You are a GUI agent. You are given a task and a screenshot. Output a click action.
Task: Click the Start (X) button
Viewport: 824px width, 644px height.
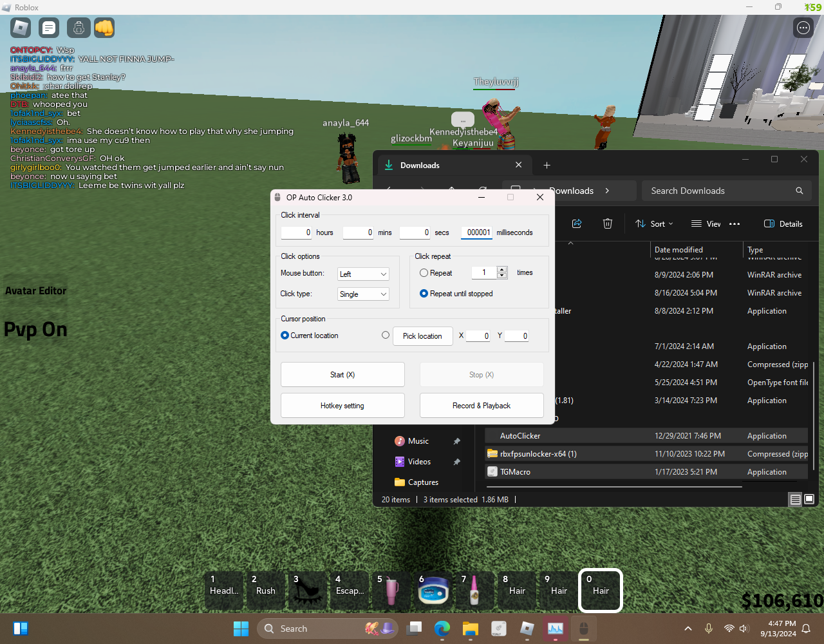coord(342,375)
